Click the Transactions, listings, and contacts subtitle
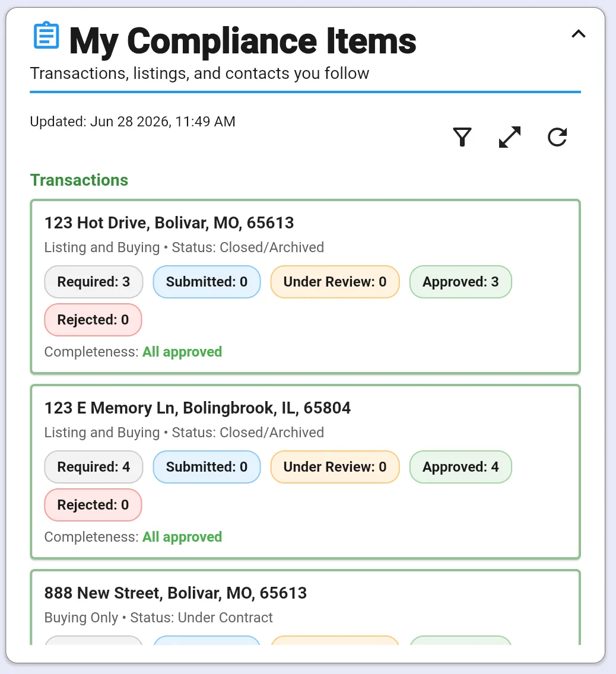The image size is (616, 674). [x=199, y=74]
